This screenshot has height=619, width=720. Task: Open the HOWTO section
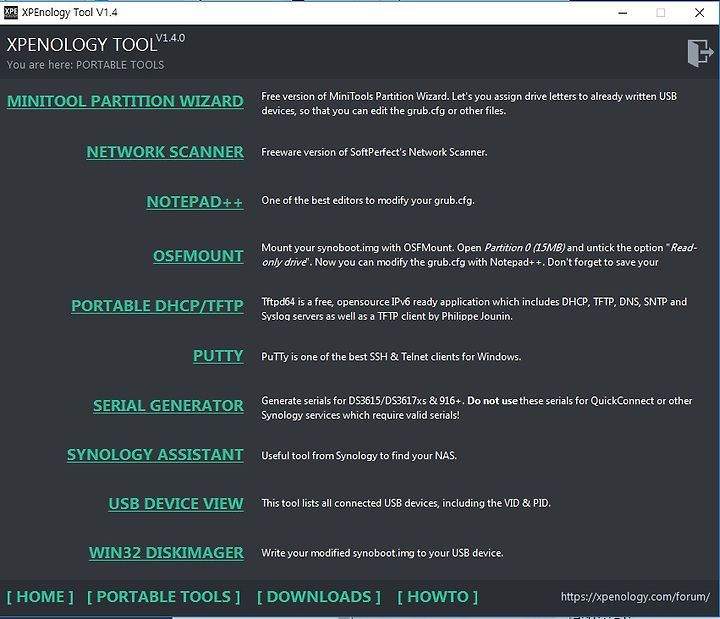(438, 596)
